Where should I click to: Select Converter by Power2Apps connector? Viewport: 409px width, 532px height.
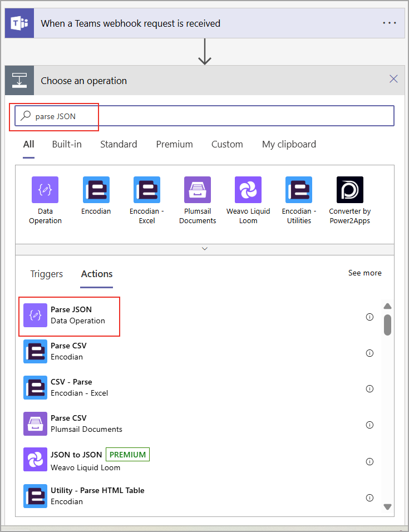pos(349,190)
